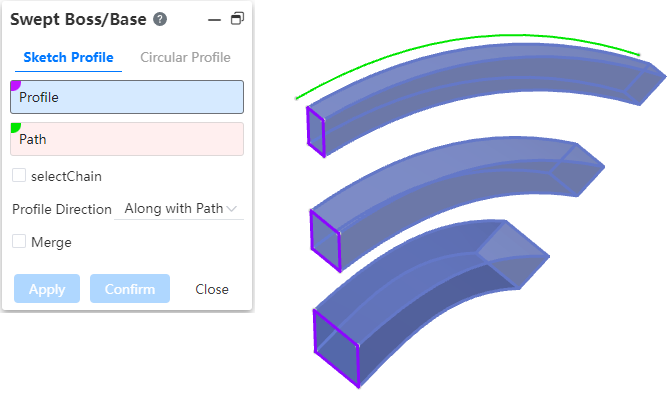This screenshot has height=413, width=670.
Task: Open the Swept Boss/Base help icon
Action: 160,19
